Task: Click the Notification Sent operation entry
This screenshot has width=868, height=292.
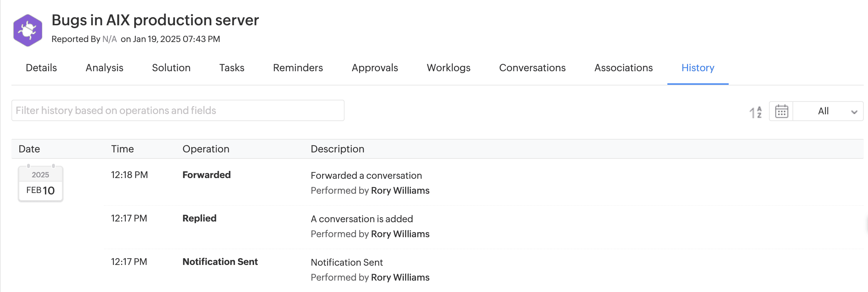Action: pos(220,262)
